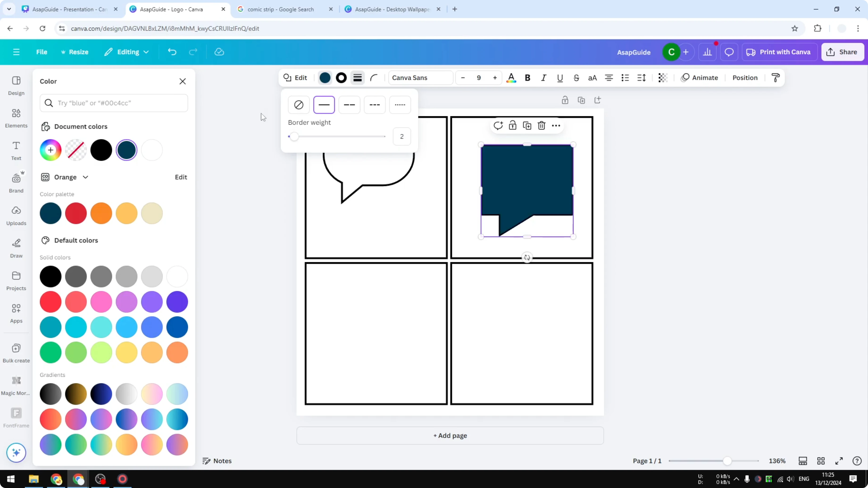Lock the selected speech bubble element
This screenshot has width=868, height=488.
pyautogui.click(x=513, y=125)
